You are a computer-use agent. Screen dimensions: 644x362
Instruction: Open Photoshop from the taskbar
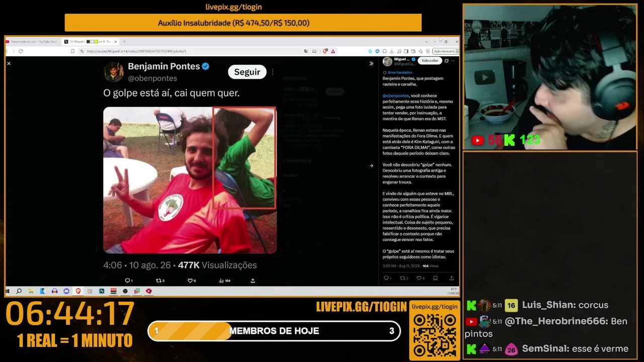[102, 291]
